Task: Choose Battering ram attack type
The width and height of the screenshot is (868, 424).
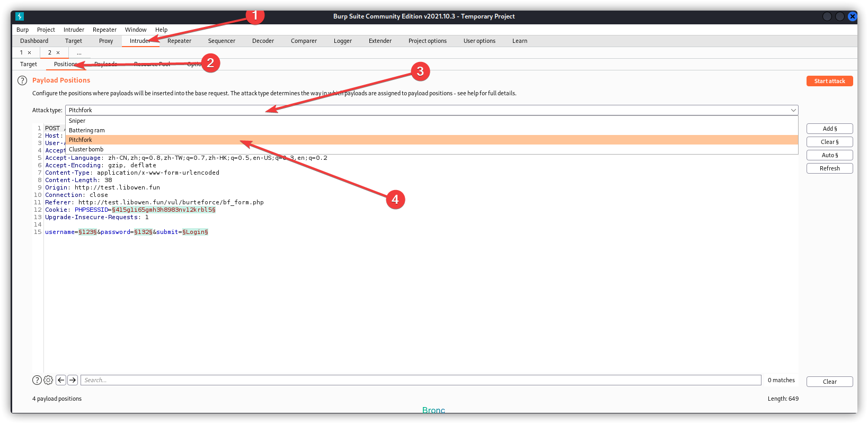Action: [x=432, y=130]
